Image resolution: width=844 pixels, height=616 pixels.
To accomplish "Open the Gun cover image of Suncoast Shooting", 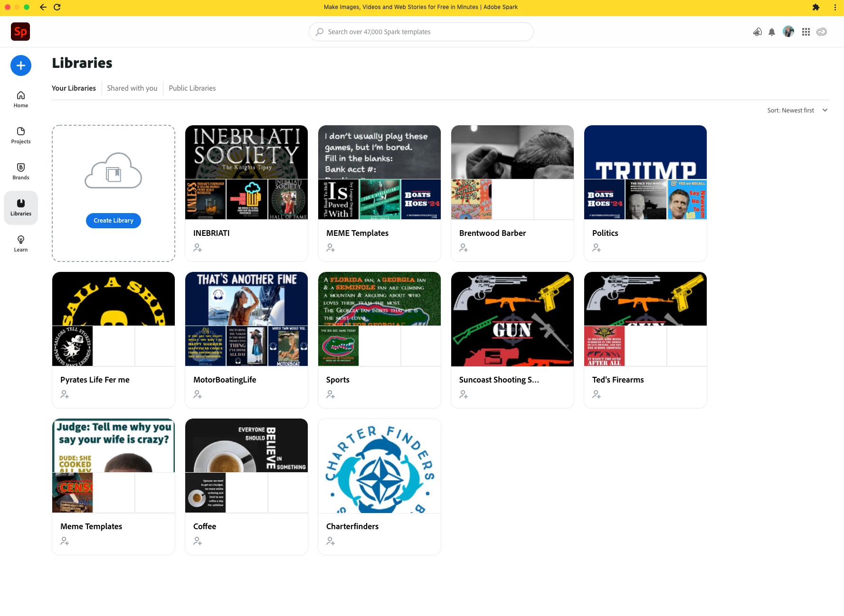I will (512, 319).
